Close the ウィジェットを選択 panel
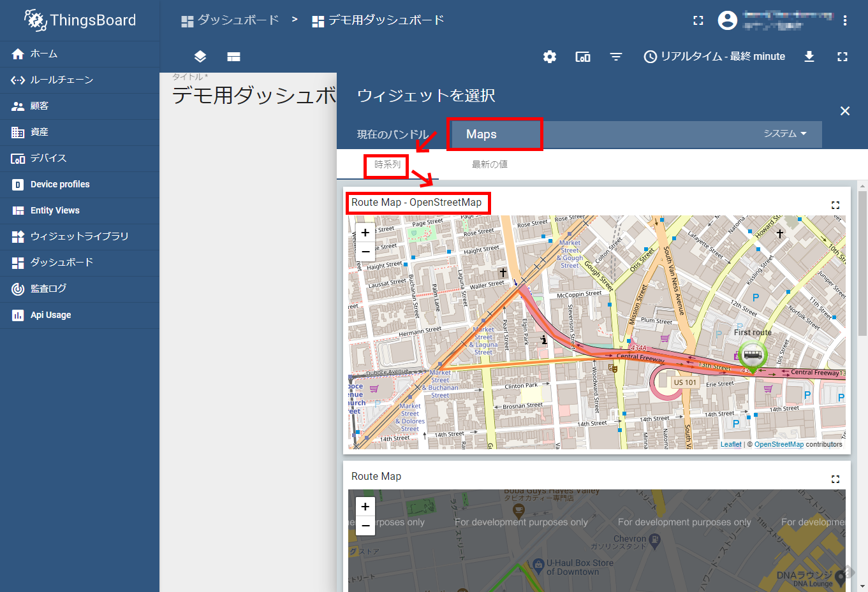Image resolution: width=868 pixels, height=592 pixels. coord(845,111)
